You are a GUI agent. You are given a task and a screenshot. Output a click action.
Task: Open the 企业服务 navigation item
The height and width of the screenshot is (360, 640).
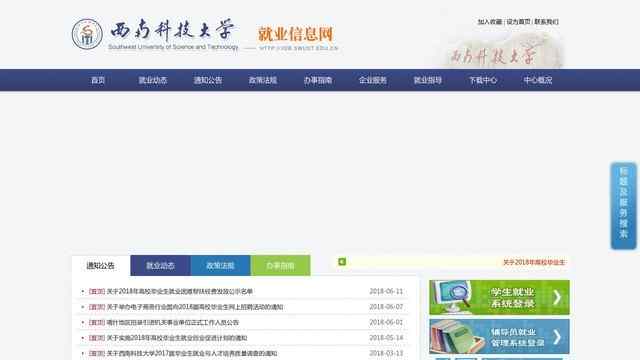click(373, 80)
